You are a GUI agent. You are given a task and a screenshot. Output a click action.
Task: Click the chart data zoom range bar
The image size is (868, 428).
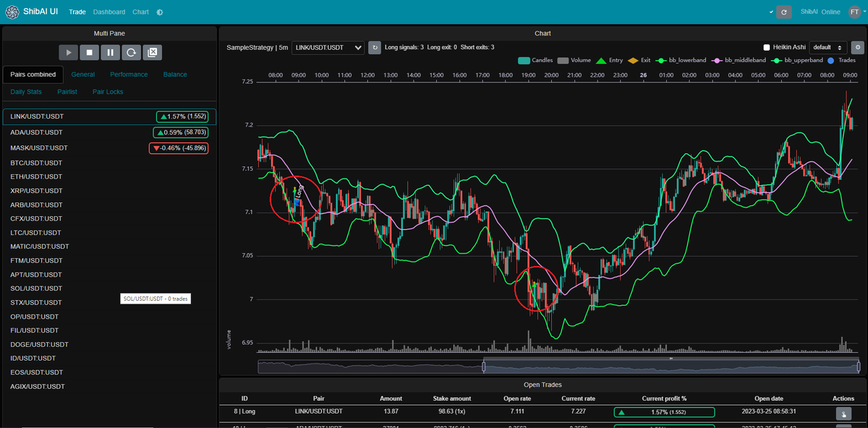(671, 367)
